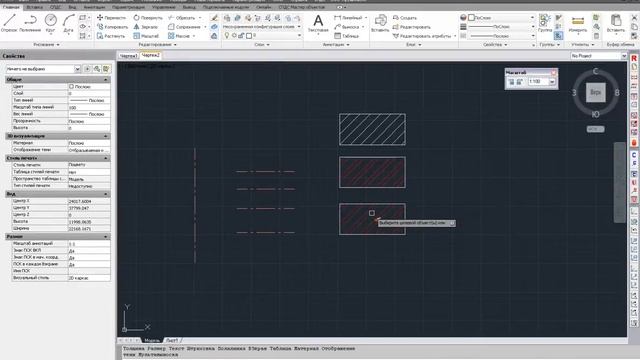Open the Текстовая annotation tool
640x360 pixels.
(318, 23)
